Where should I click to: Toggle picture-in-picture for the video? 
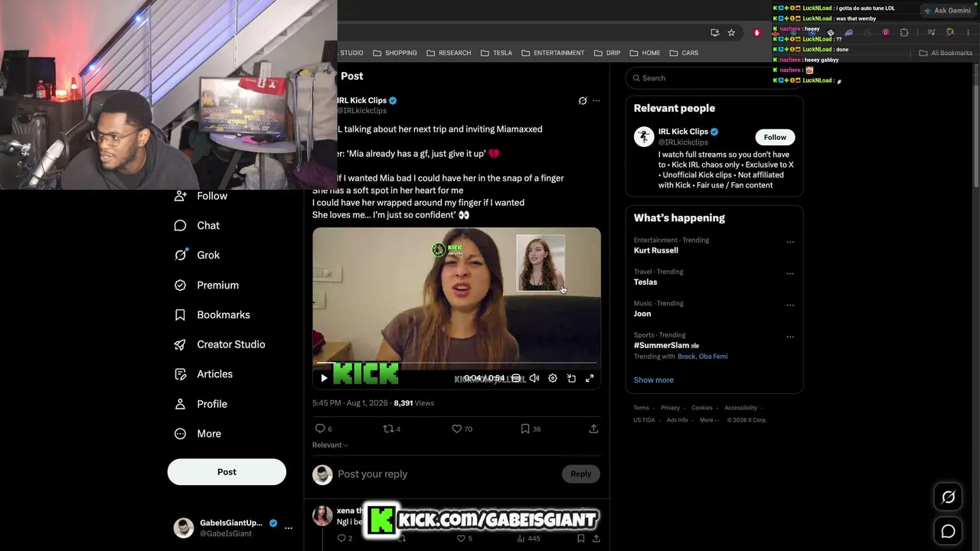(571, 378)
